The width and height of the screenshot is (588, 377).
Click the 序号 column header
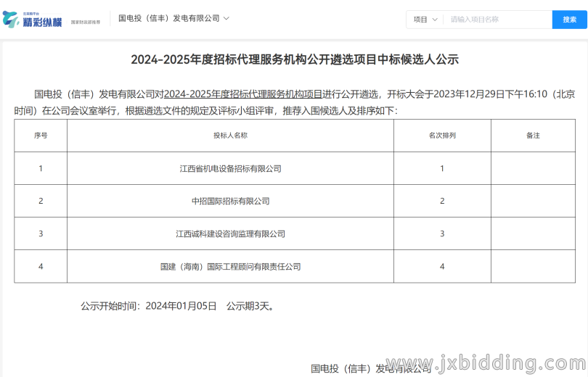(x=41, y=136)
